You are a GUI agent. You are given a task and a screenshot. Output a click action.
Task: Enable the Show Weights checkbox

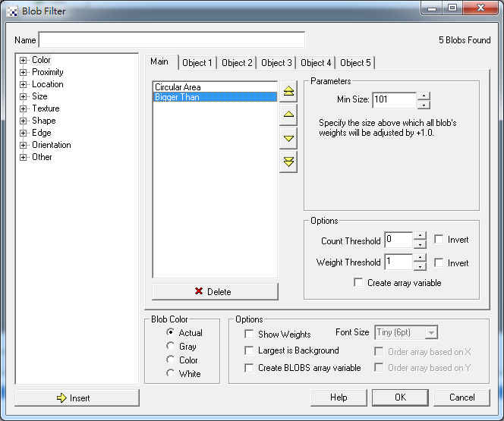[x=249, y=334]
